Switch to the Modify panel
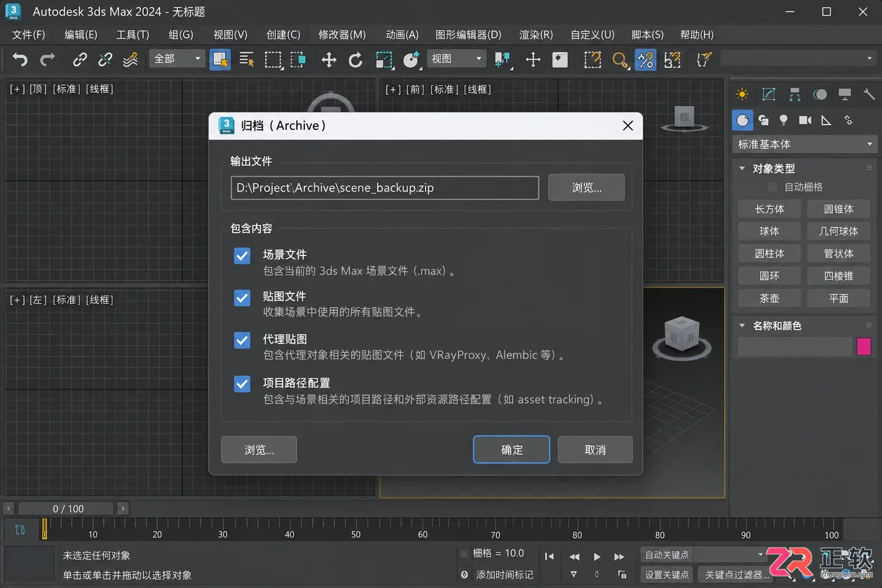The image size is (882, 588). (x=769, y=94)
